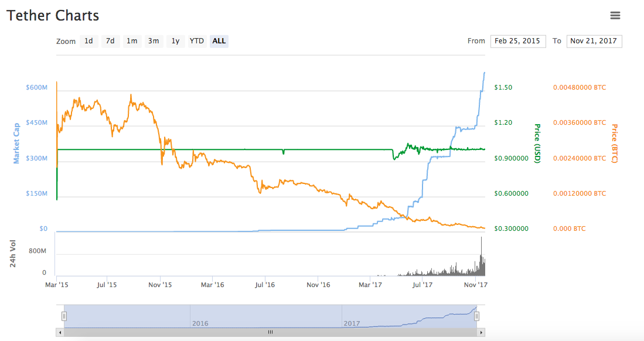Set zoom range to 1m
Image resolution: width=644 pixels, height=341 pixels.
[132, 41]
